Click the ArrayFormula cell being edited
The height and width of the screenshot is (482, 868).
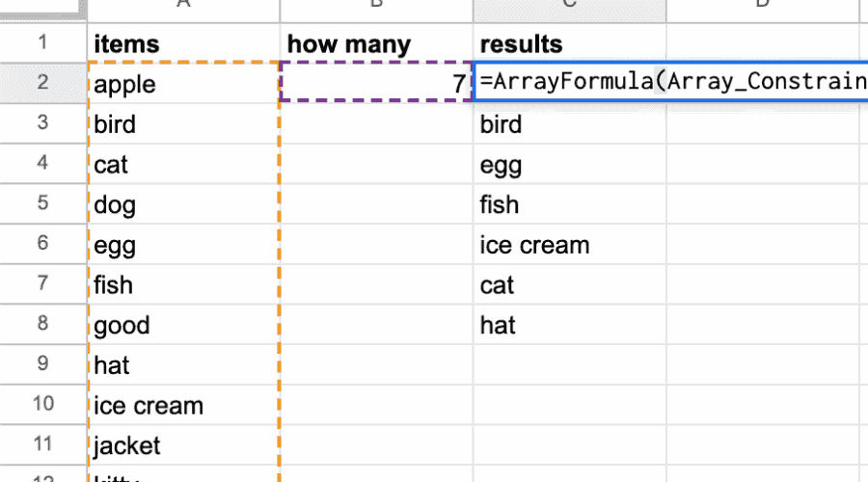coord(670,82)
